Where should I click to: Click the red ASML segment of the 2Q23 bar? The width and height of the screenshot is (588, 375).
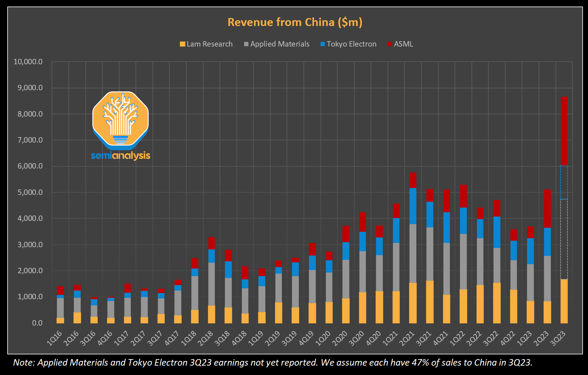[547, 209]
